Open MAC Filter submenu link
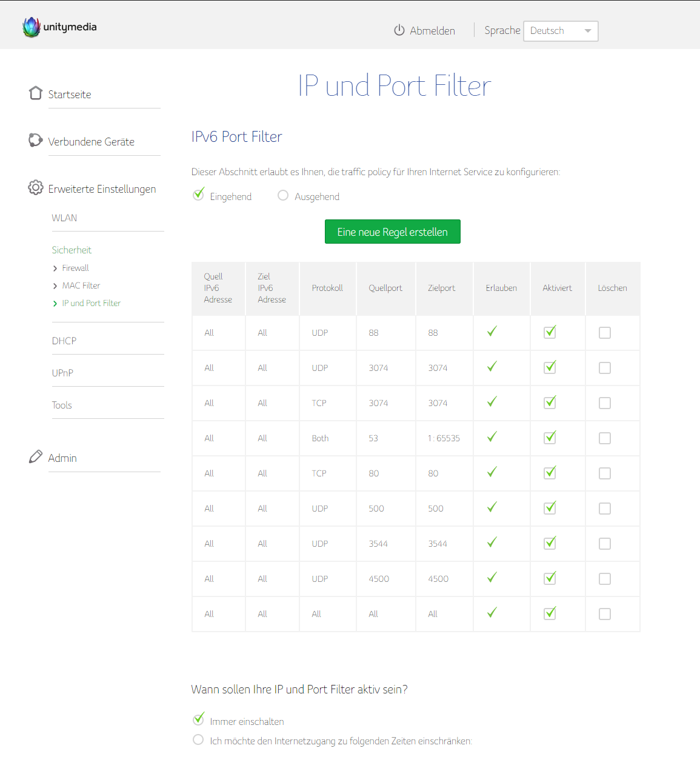700x771 pixels. pos(81,285)
